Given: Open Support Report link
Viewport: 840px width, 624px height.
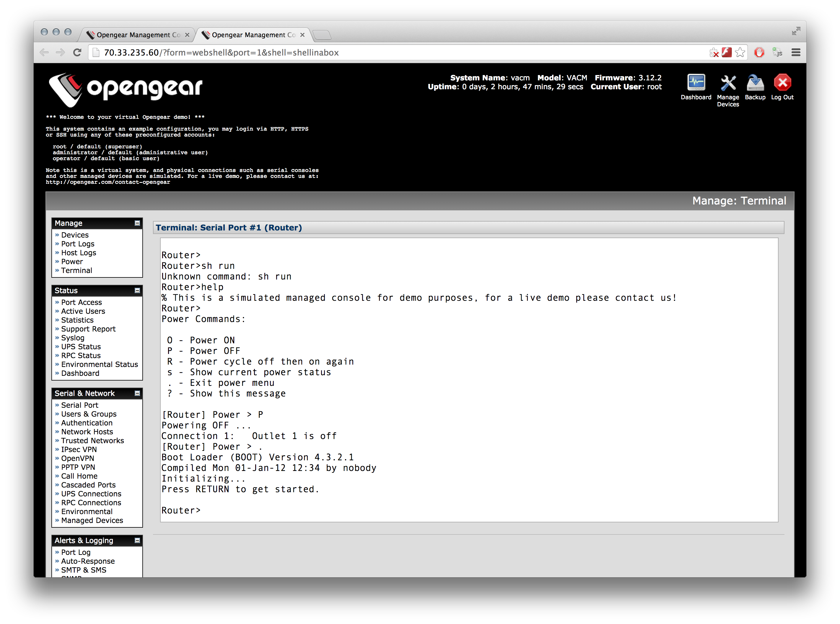Looking at the screenshot, I should coord(88,329).
